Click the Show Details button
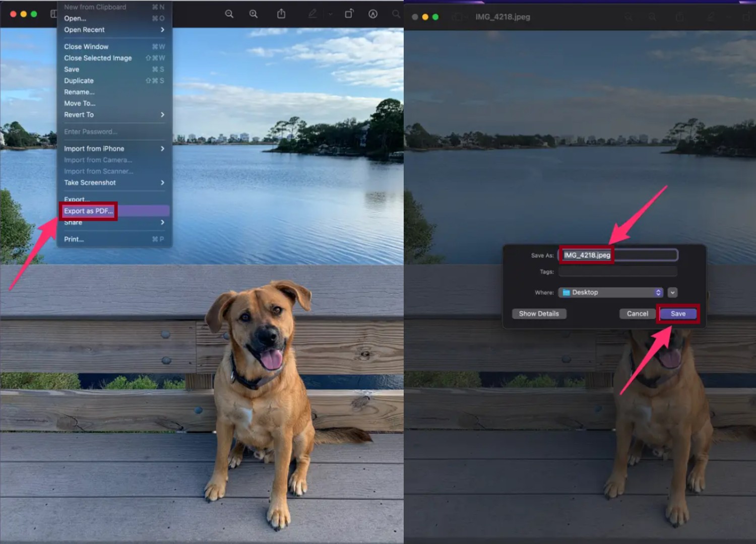 click(539, 313)
